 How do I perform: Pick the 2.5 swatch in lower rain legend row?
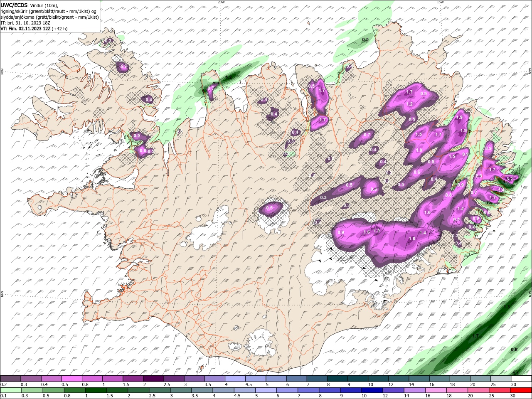tap(159, 390)
